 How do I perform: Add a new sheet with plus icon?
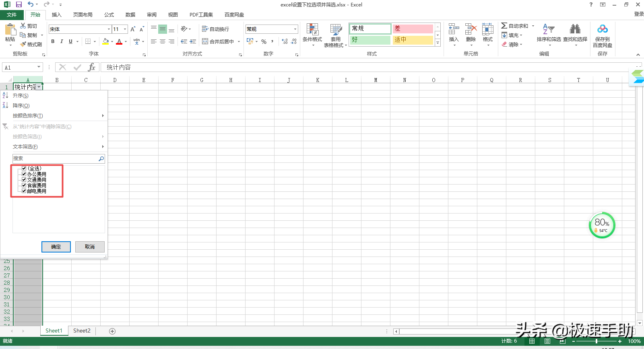click(x=112, y=331)
